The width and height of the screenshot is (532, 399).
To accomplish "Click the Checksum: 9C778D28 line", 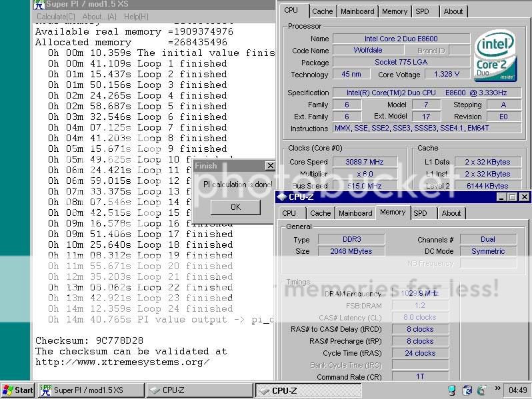I will (89, 340).
